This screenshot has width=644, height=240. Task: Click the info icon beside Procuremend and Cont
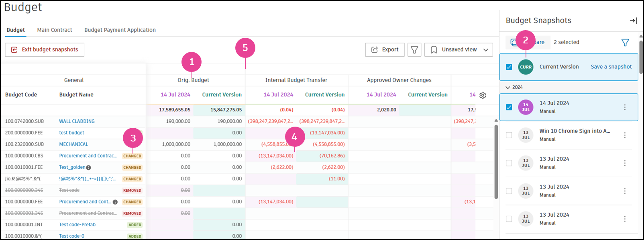point(115,202)
